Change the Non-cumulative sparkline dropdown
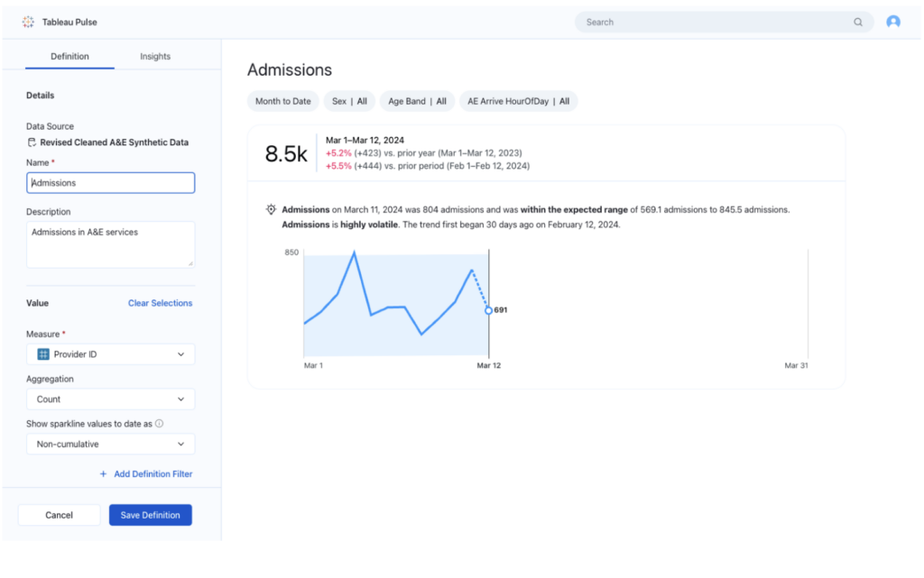The image size is (924, 578). 110,444
